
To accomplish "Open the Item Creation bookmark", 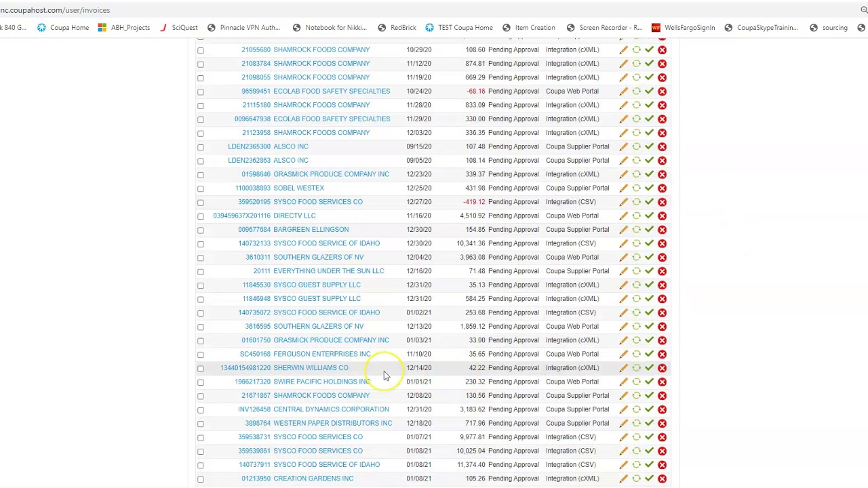I will point(528,28).
